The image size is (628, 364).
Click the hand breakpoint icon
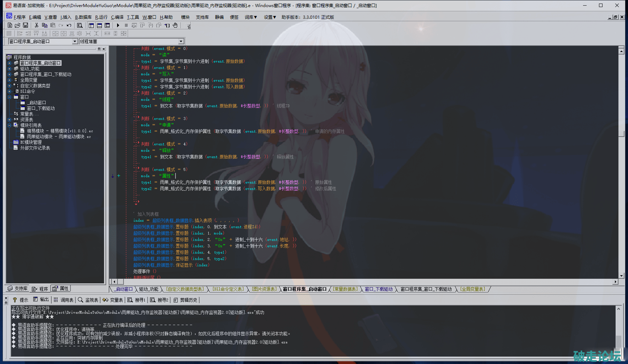175,25
